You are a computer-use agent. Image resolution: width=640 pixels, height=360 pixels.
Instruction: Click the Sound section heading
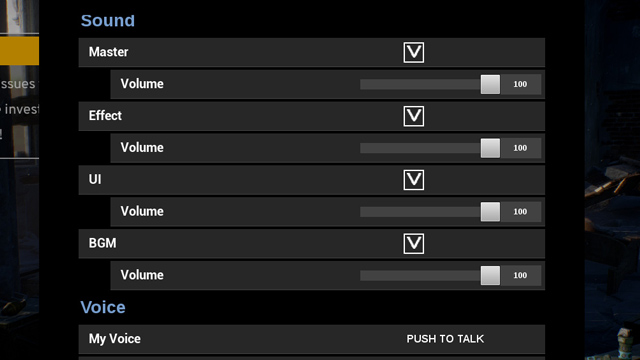coord(108,21)
